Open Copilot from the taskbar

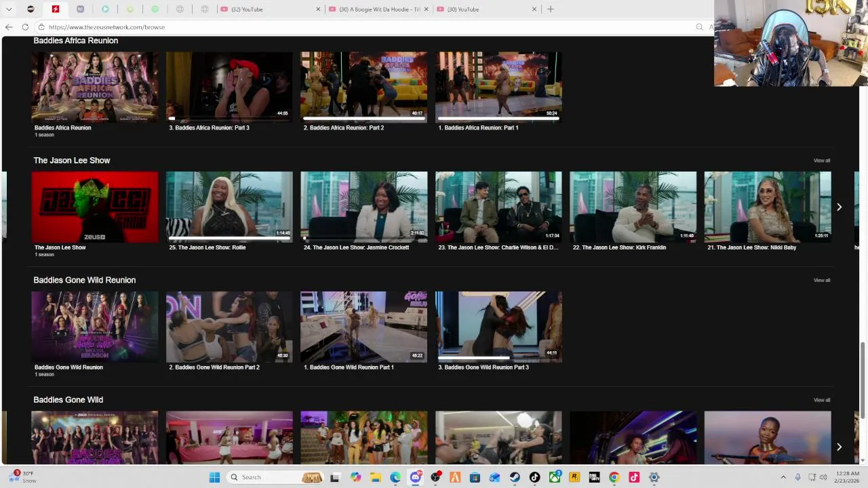point(355,477)
